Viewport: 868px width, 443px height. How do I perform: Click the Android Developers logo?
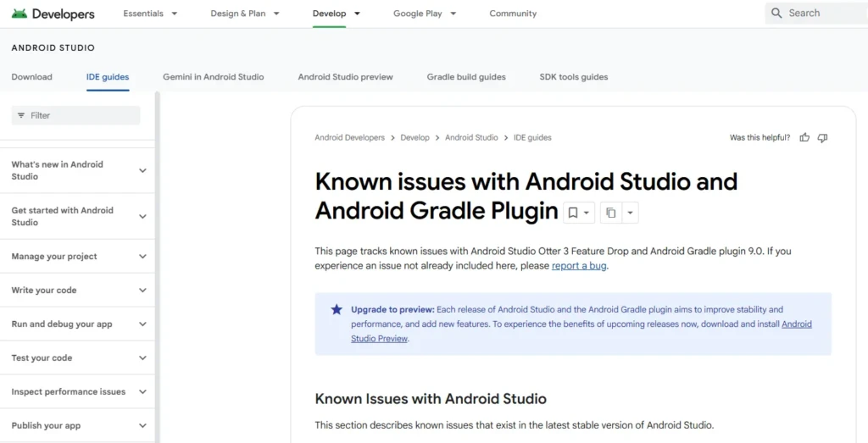click(x=53, y=14)
